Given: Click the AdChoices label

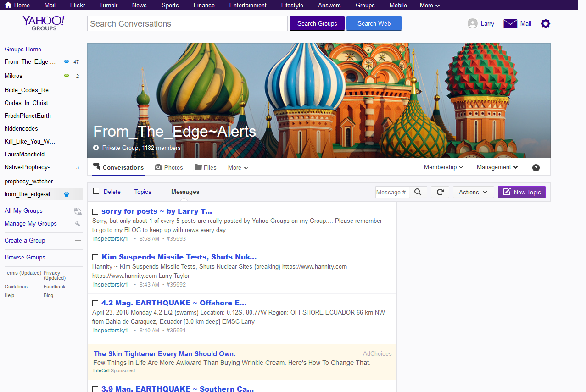Looking at the screenshot, I should point(377,354).
